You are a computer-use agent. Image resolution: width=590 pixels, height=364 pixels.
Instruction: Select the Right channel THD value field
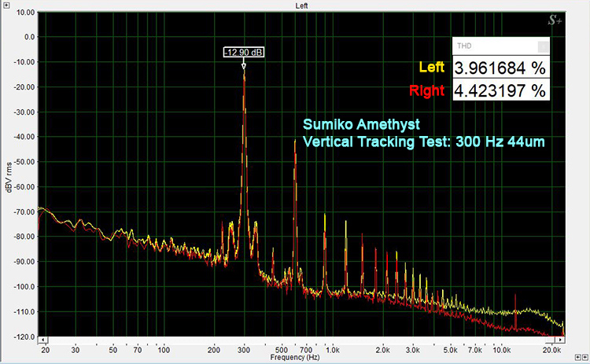[500, 90]
